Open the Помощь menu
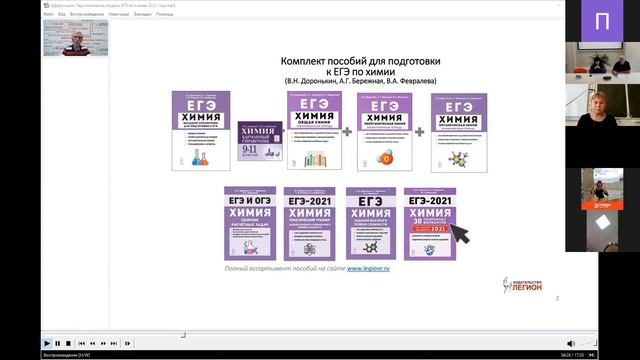This screenshot has height=360, width=640. coord(164,14)
